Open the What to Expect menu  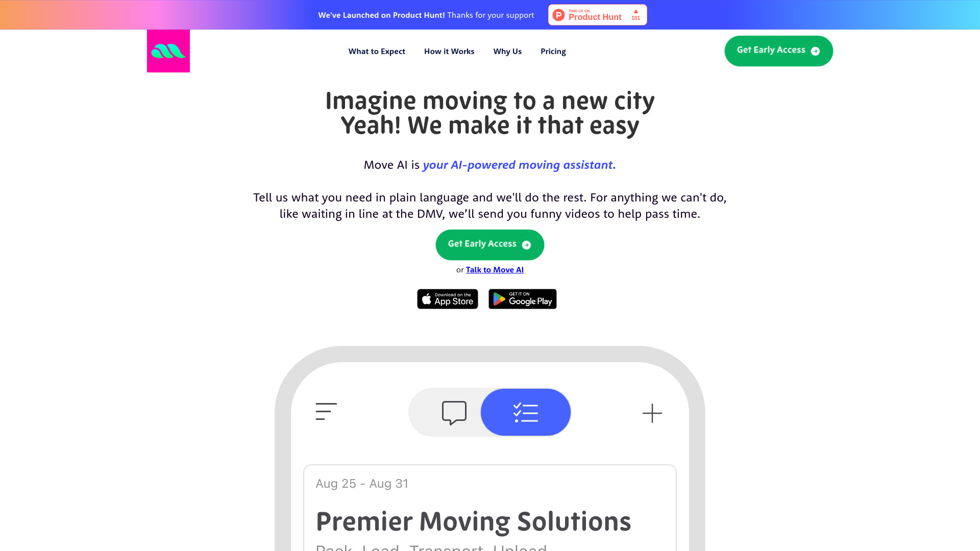click(x=377, y=51)
